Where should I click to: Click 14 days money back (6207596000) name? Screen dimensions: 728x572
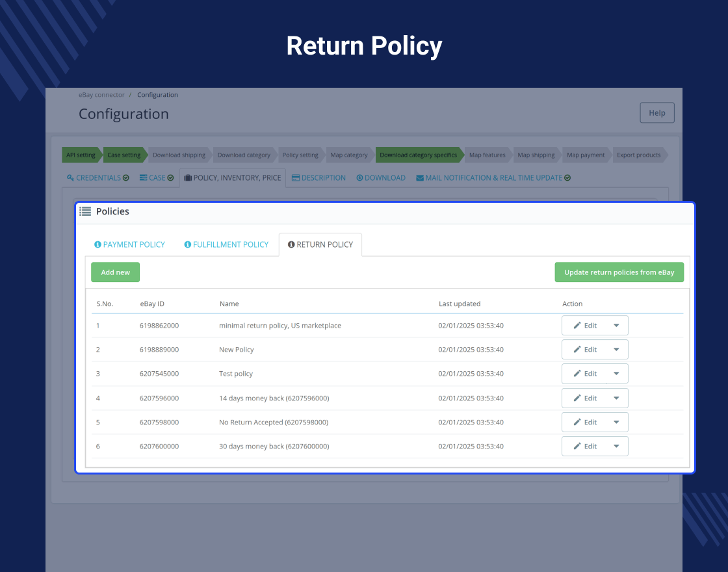pyautogui.click(x=274, y=398)
